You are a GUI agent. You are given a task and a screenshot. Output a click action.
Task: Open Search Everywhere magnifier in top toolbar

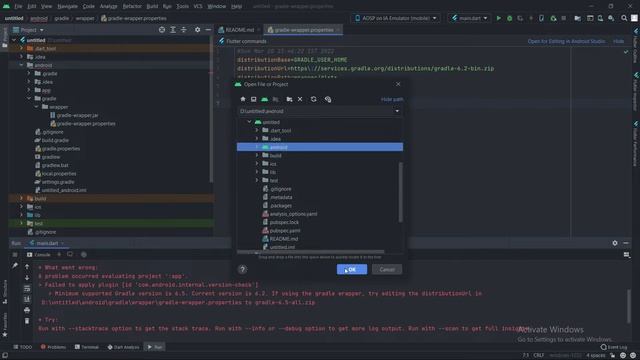point(624,18)
